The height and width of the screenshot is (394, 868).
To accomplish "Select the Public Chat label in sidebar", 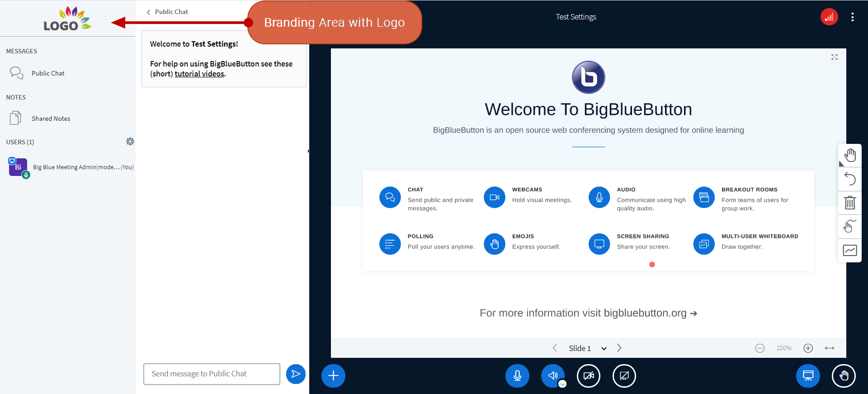I will [48, 73].
